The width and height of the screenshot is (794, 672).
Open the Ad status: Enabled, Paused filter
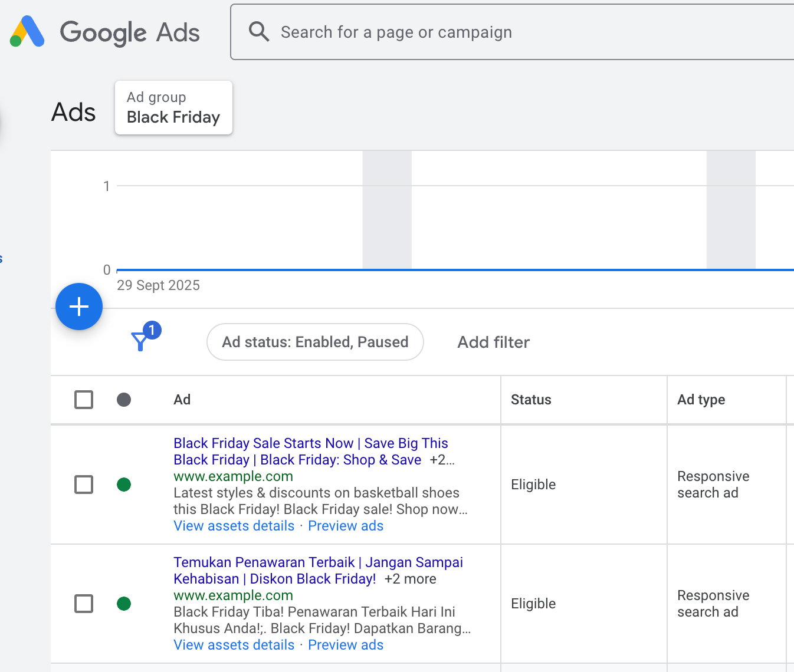click(315, 342)
